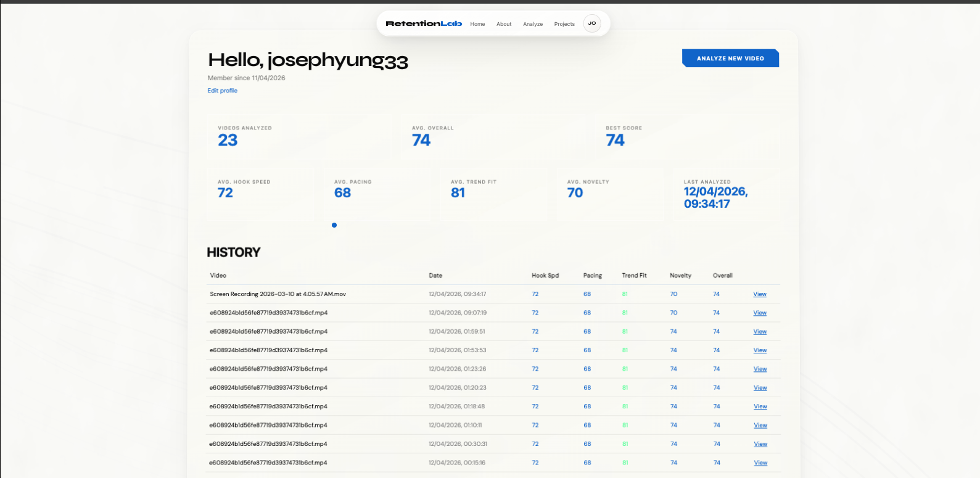Click Novelty 74 in the 01:59:51 row
This screenshot has height=478, width=980.
673,332
